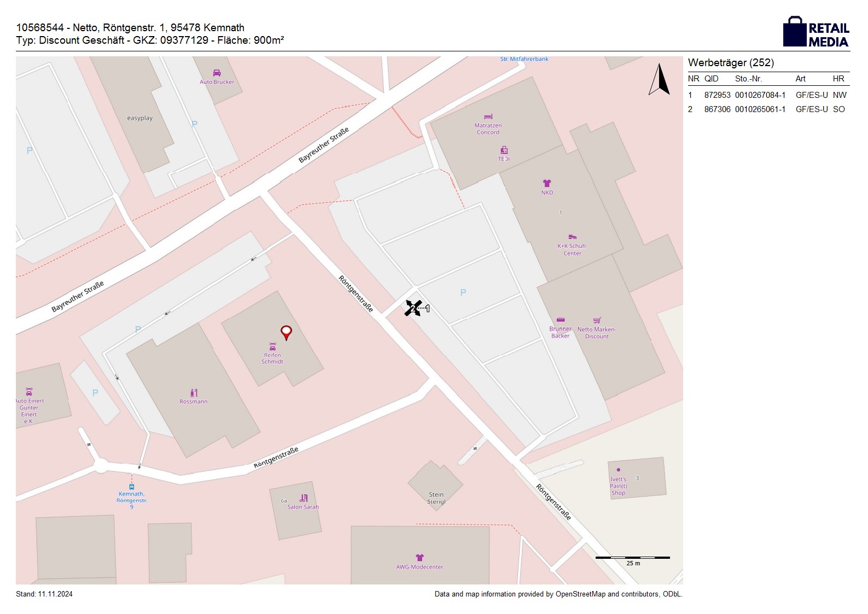The image size is (868, 614).
Task: Click the Kemnath Röntgenstr. bus stop icon
Action: (x=131, y=487)
